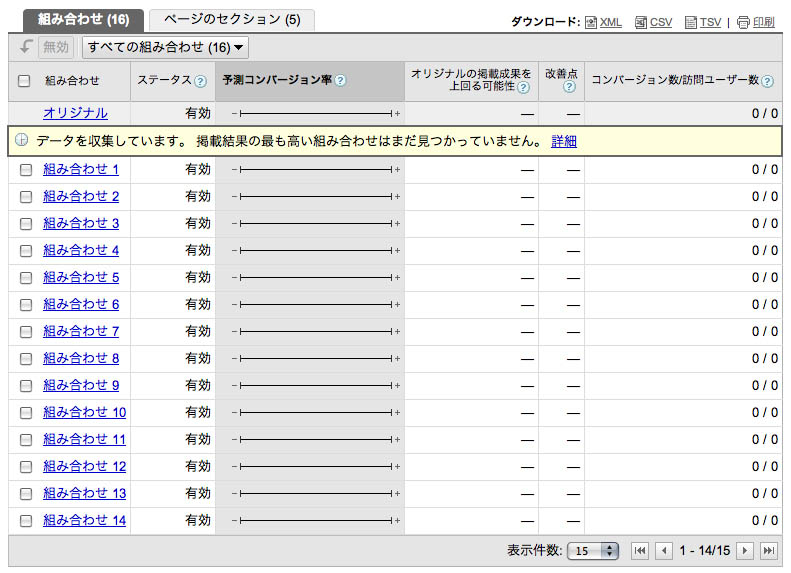Open the オリジナル link
This screenshot has height=573, width=791.
point(75,114)
